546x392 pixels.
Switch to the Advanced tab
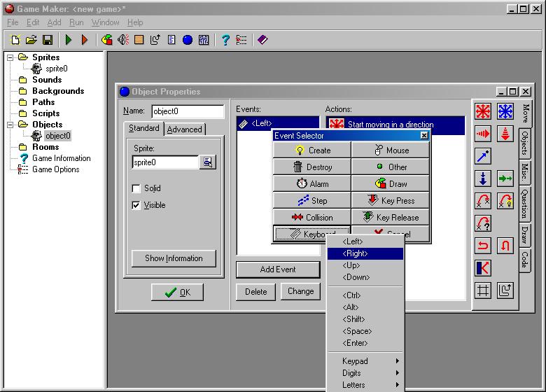tap(184, 129)
